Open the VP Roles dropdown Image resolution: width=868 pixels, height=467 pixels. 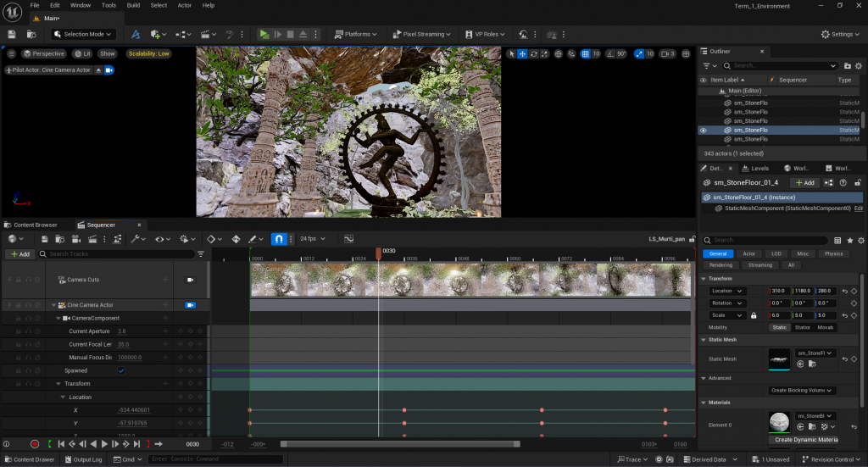pyautogui.click(x=485, y=34)
